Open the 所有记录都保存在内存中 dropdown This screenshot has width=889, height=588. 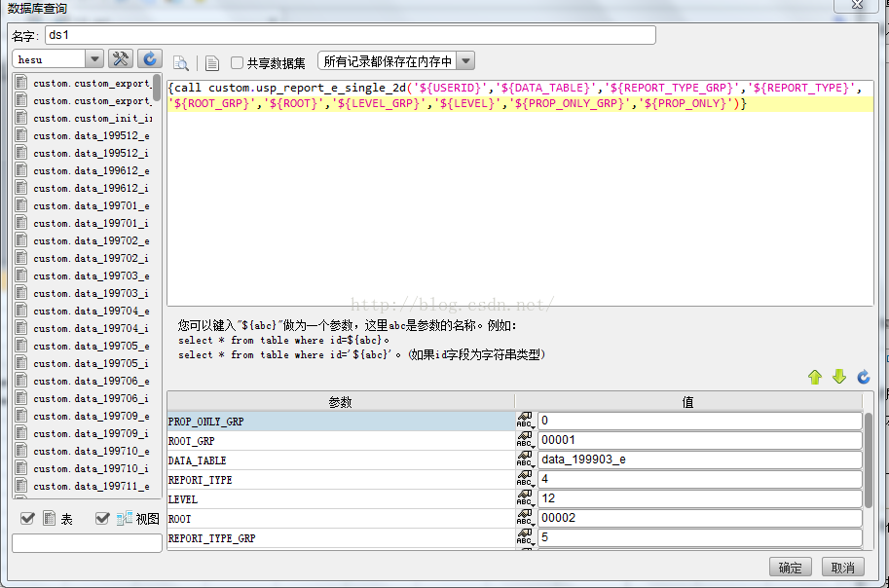tap(465, 60)
